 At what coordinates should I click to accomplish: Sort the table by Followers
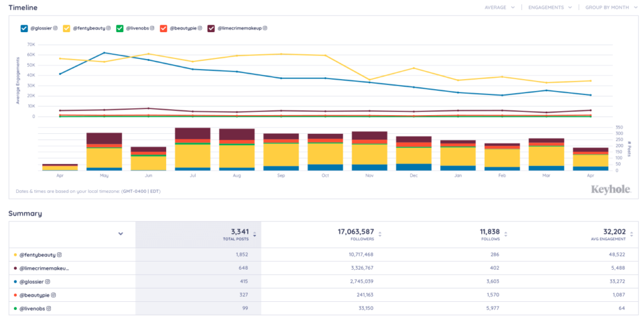coord(380,234)
